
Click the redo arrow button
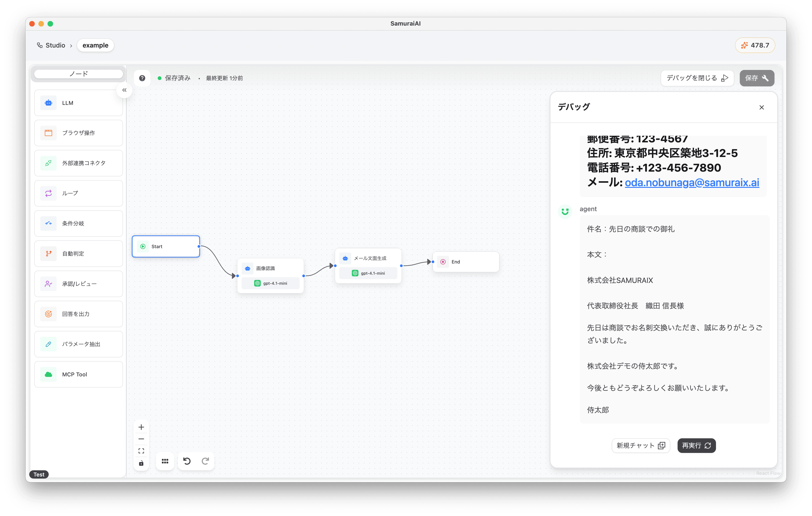tap(205, 461)
